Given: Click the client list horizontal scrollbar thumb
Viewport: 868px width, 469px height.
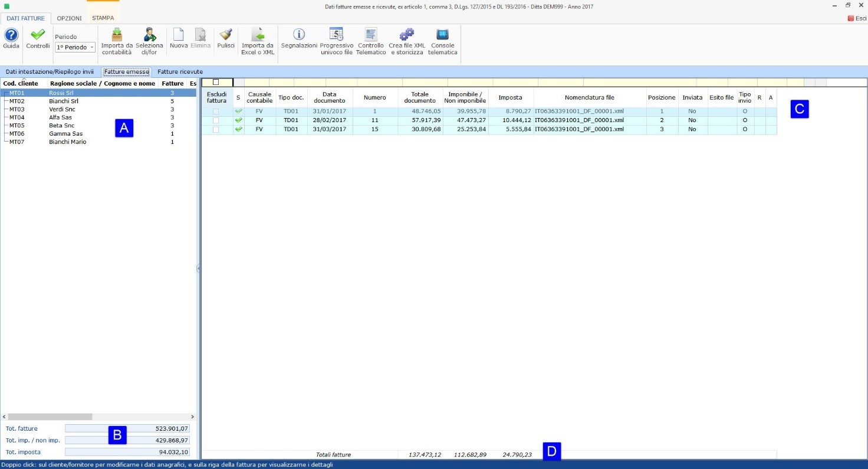Looking at the screenshot, I should pyautogui.click(x=50, y=416).
